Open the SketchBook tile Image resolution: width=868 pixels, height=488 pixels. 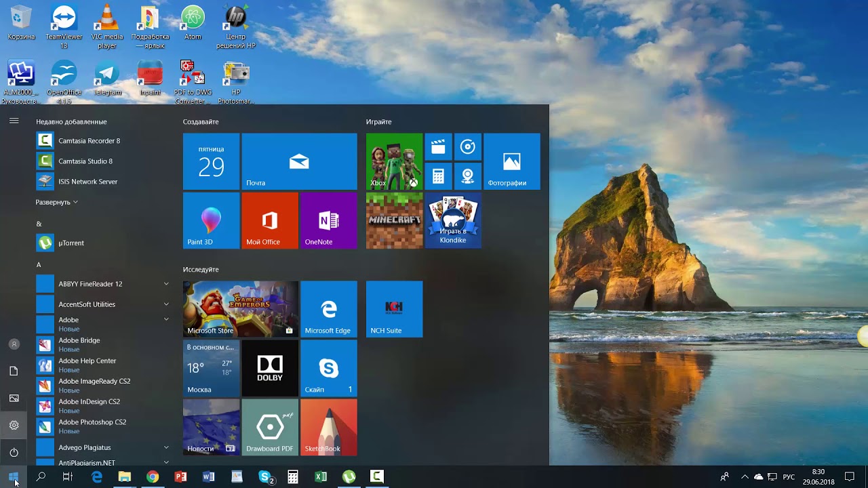[x=328, y=427]
